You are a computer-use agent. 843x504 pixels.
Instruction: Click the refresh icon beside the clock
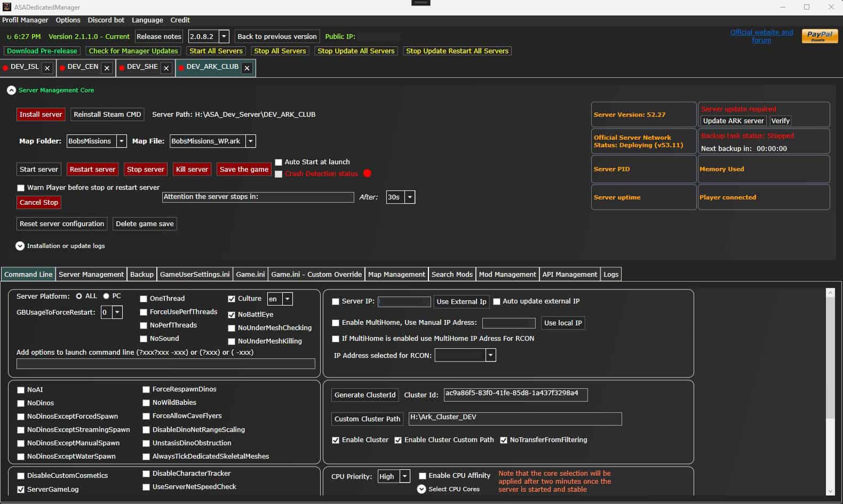[9, 37]
